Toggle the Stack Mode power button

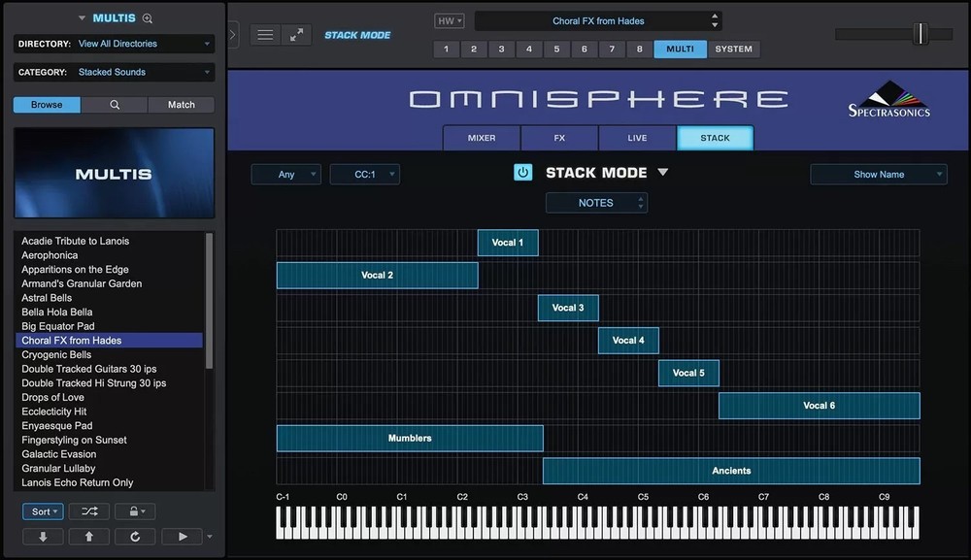[522, 172]
